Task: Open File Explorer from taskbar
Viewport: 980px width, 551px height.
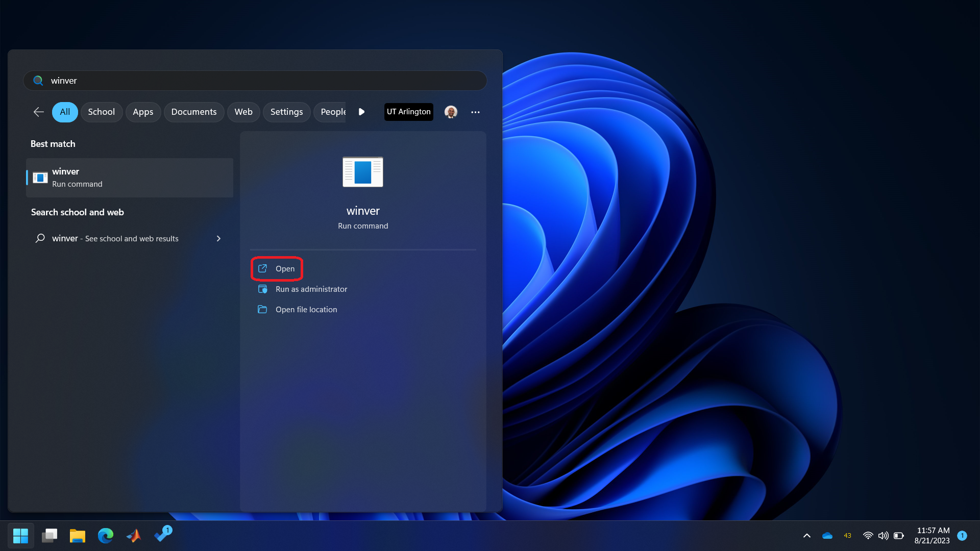Action: click(77, 536)
